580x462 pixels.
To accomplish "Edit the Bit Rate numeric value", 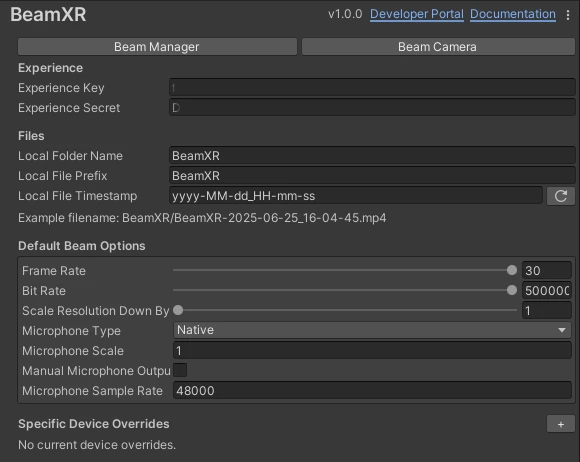I will tap(547, 290).
